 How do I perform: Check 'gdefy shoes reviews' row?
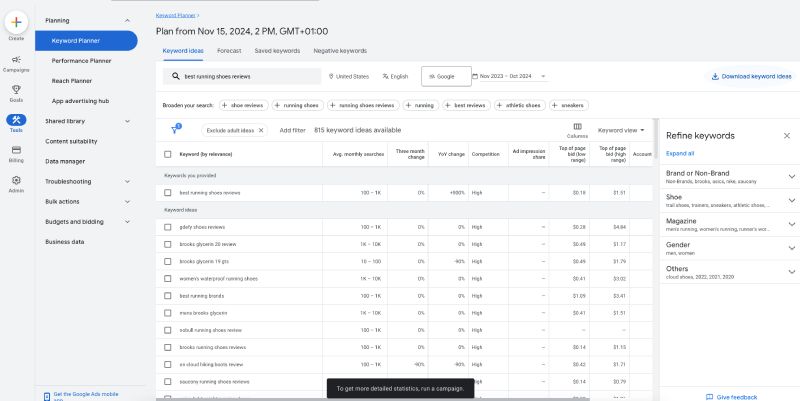click(167, 227)
